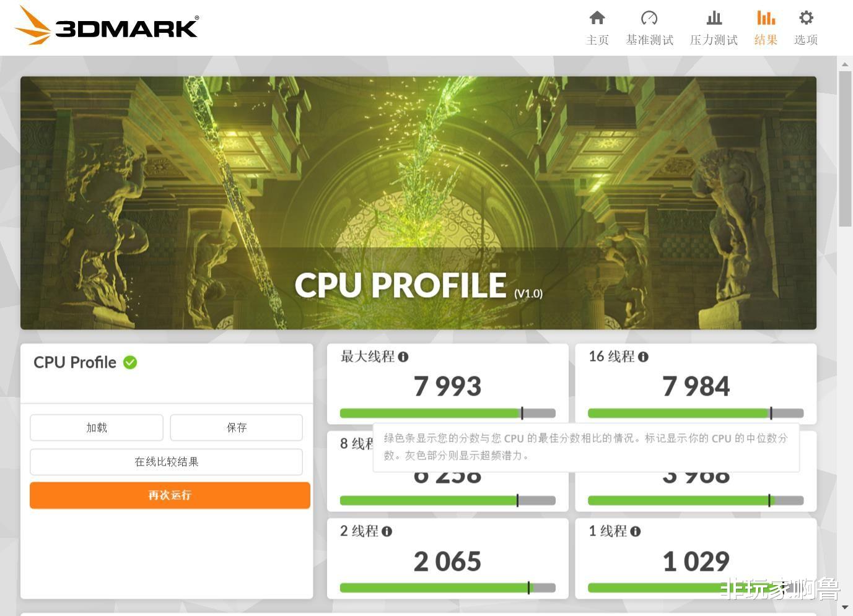The width and height of the screenshot is (853, 616).
Task: Click the info icon beside 8 线程
Action: point(387,444)
